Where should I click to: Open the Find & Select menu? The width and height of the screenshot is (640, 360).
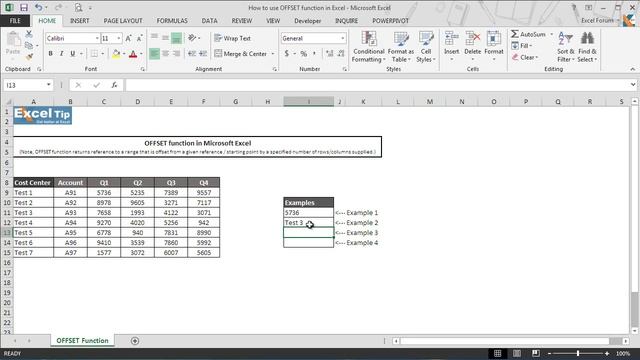coord(587,47)
